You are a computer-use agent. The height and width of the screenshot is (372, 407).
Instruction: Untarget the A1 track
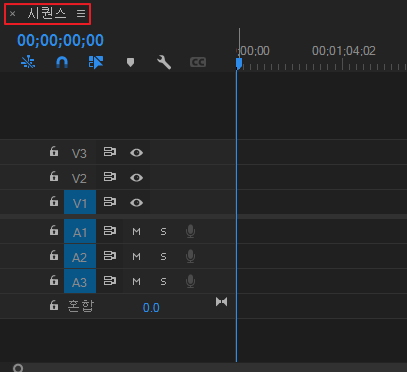click(80, 231)
